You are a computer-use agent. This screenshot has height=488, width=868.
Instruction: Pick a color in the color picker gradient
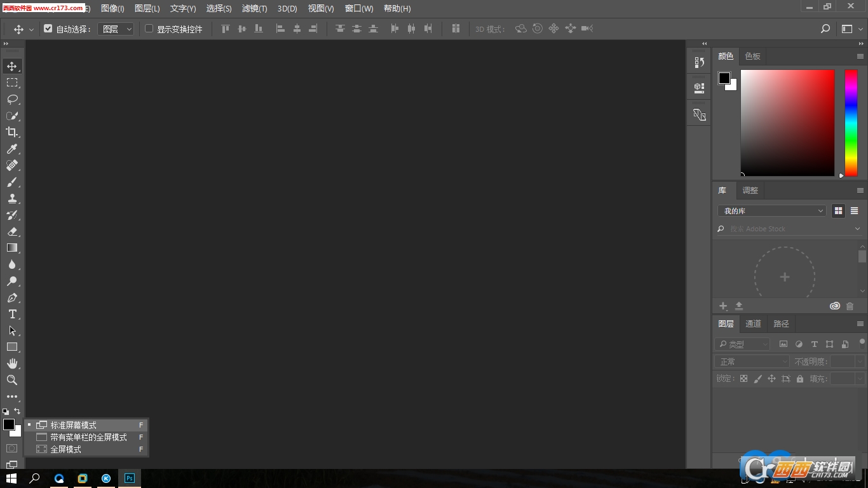787,123
